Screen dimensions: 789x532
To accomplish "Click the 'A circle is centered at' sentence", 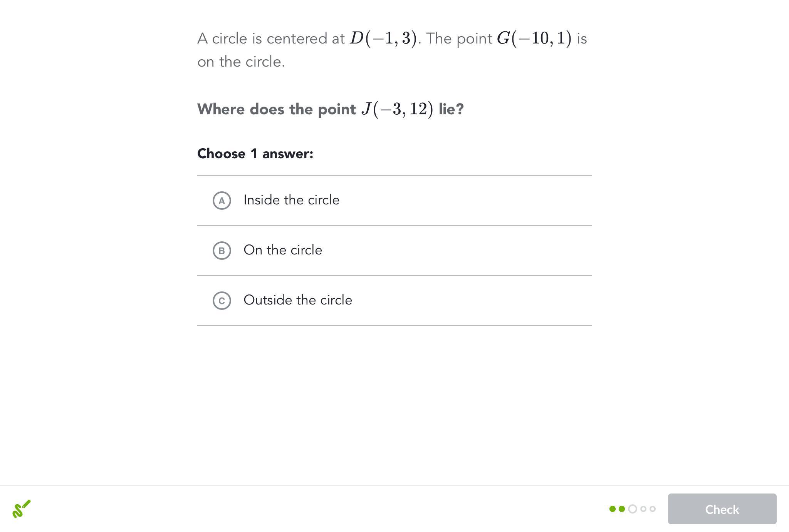I will click(271, 38).
